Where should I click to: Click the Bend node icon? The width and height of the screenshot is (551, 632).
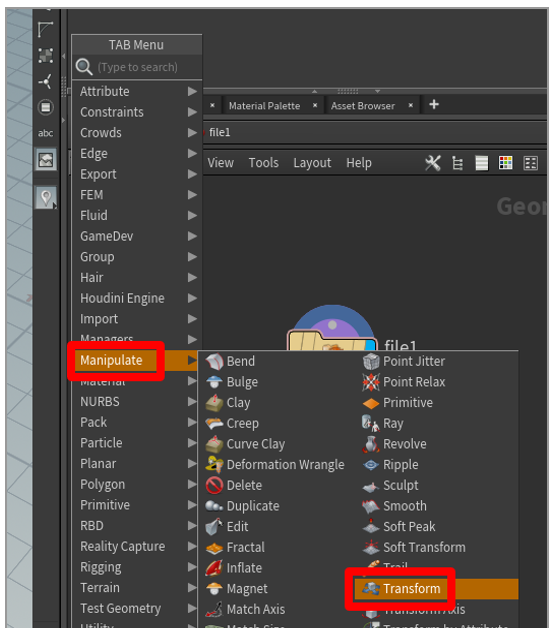point(214,361)
